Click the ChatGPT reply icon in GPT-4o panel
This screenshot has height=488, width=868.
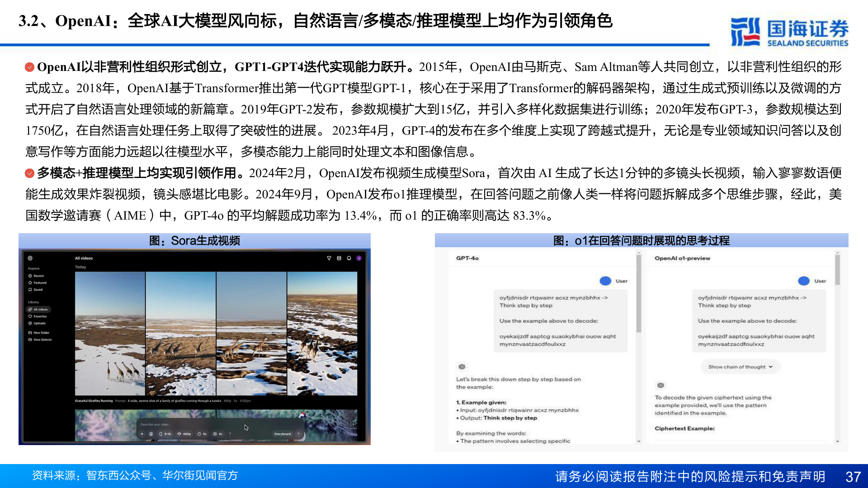point(462,366)
